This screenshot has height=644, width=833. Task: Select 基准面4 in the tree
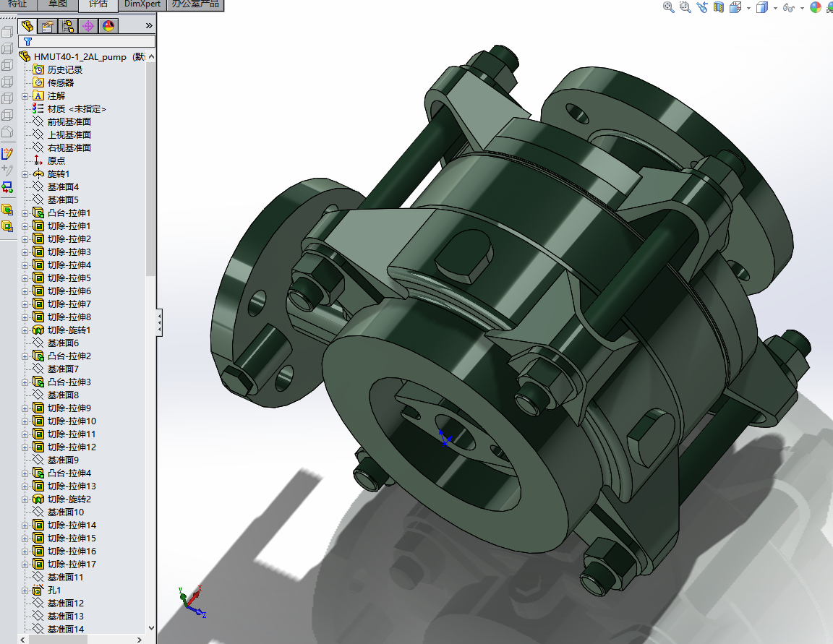pyautogui.click(x=63, y=186)
